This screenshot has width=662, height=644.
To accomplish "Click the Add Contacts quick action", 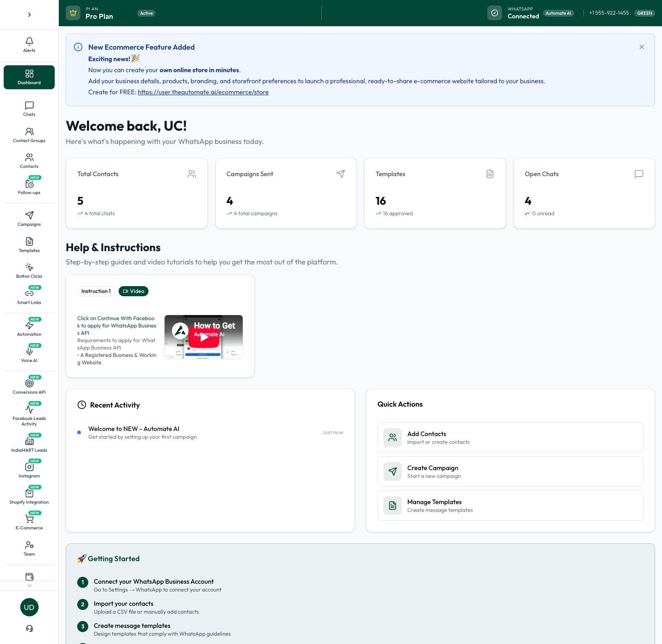I will [x=510, y=437].
